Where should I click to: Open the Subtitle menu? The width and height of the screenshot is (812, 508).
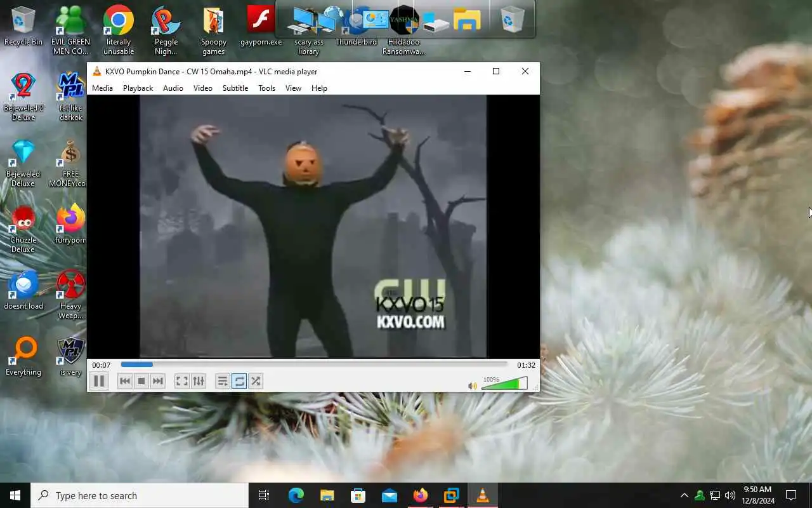235,88
